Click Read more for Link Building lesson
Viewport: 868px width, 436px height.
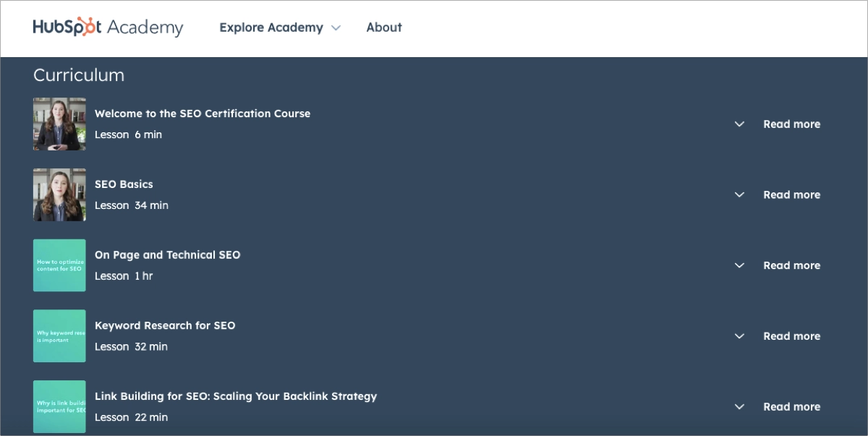(x=791, y=406)
